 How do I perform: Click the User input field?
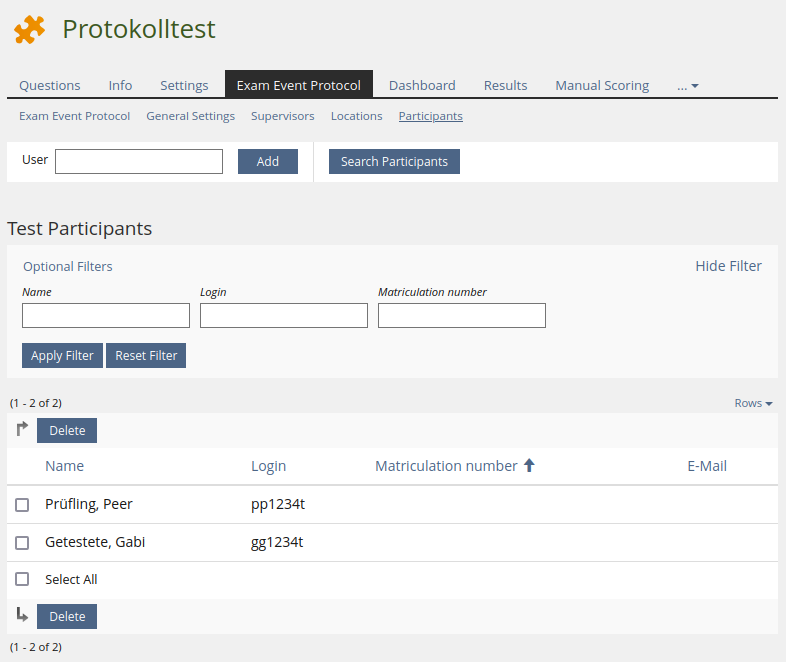(139, 161)
